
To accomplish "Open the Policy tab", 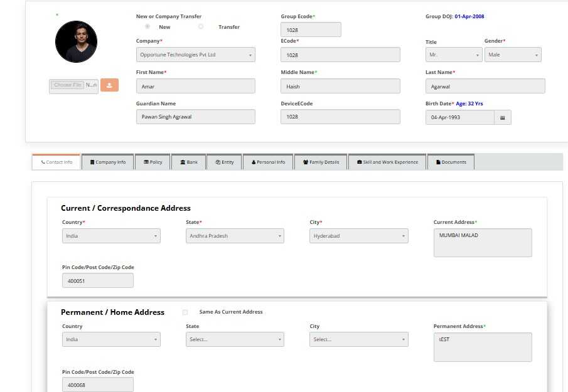I will (x=153, y=162).
